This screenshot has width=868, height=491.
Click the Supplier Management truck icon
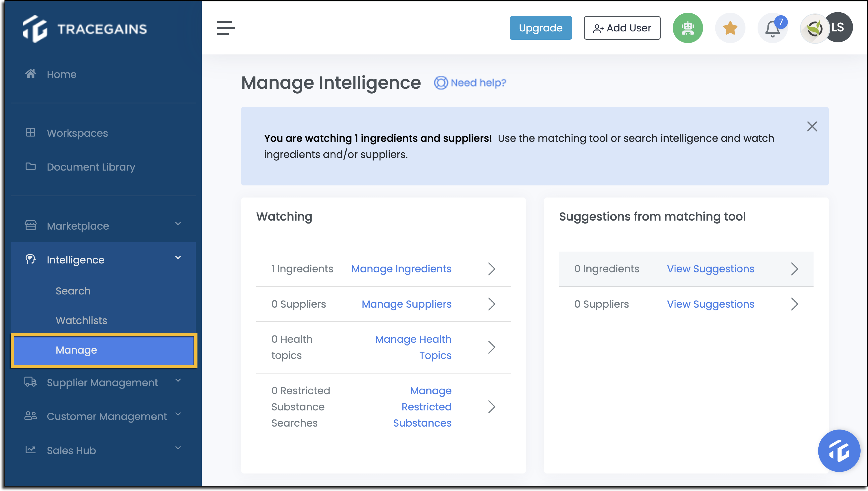(x=30, y=382)
